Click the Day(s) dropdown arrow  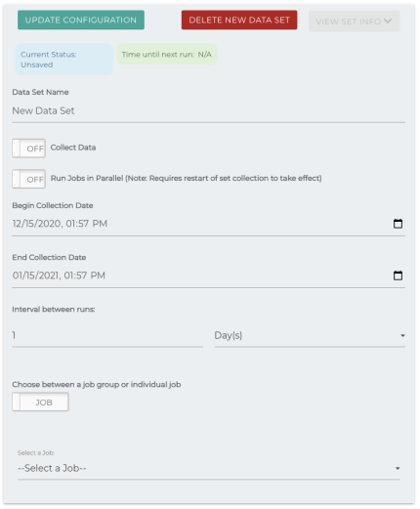pos(402,335)
